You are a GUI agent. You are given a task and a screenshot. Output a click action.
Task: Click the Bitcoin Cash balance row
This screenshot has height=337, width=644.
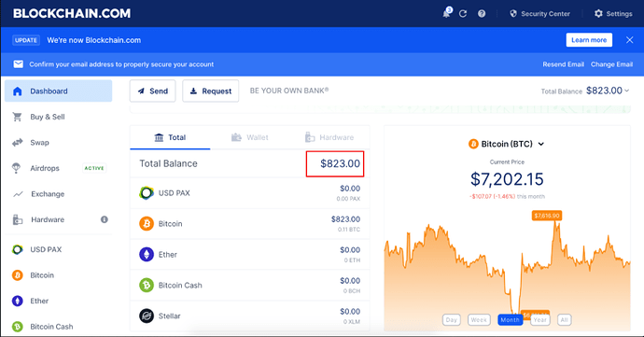click(250, 286)
